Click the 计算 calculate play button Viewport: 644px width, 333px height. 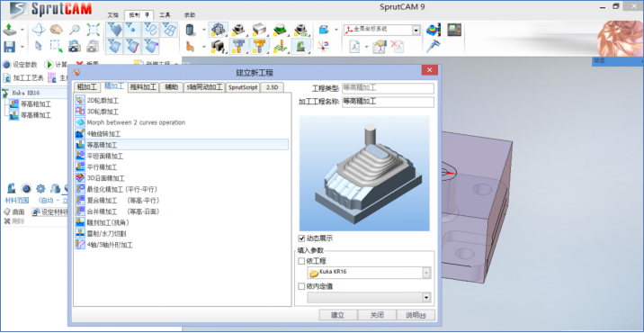coord(56,65)
